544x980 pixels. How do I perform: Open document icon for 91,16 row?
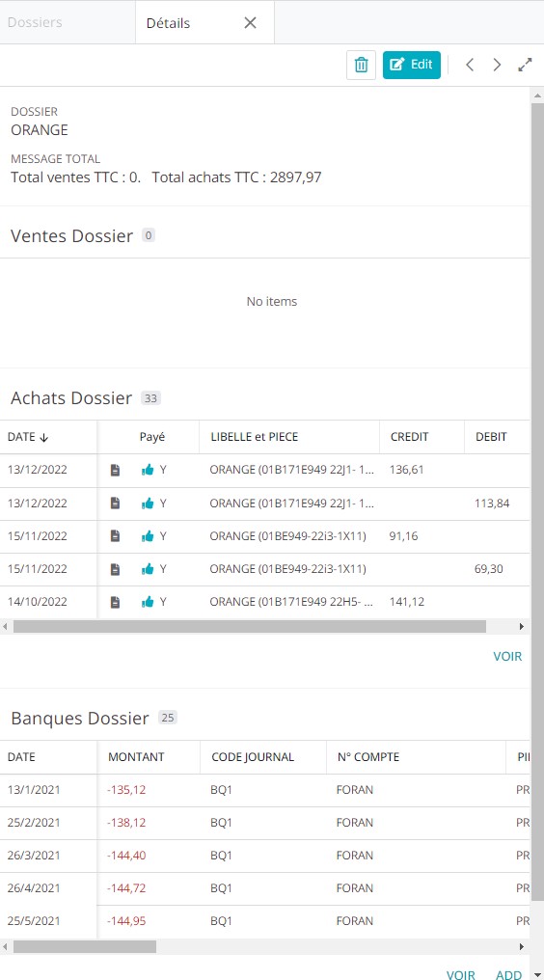click(x=115, y=536)
